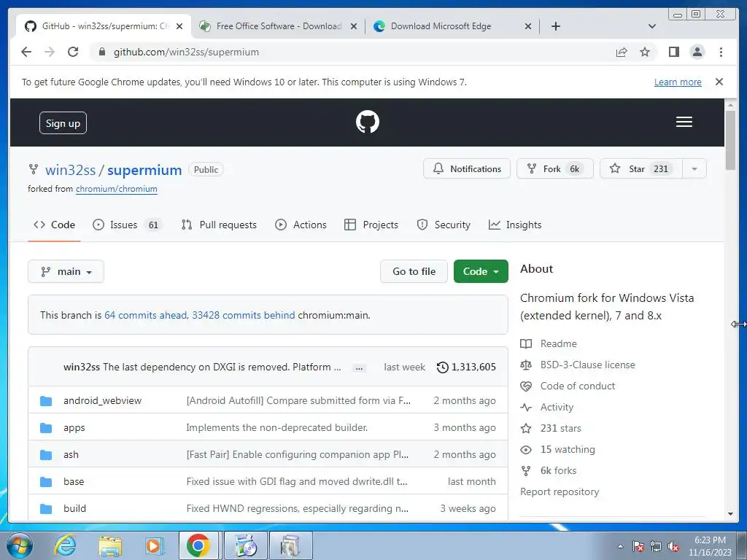View the 33428 commits behind link
Screen dimensions: 747x560
[x=243, y=315]
